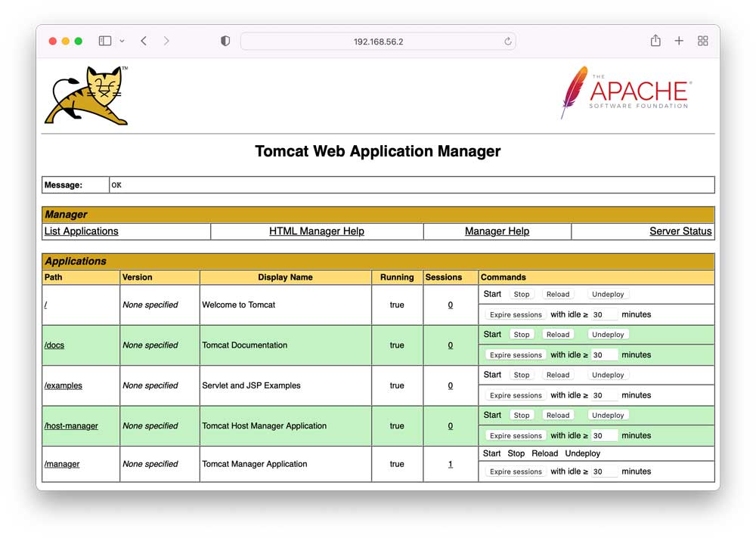Go forward with the browser forward arrow
This screenshot has height=538, width=756.
[166, 41]
